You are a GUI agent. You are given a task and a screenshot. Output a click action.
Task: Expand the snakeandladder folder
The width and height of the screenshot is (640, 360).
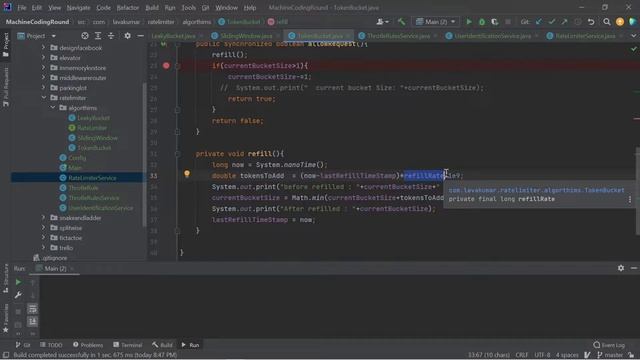click(44, 218)
